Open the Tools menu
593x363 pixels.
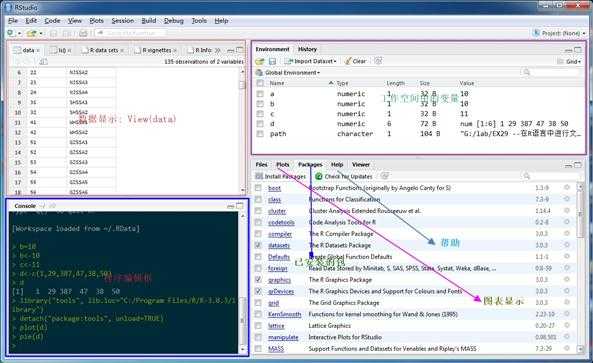[199, 20]
